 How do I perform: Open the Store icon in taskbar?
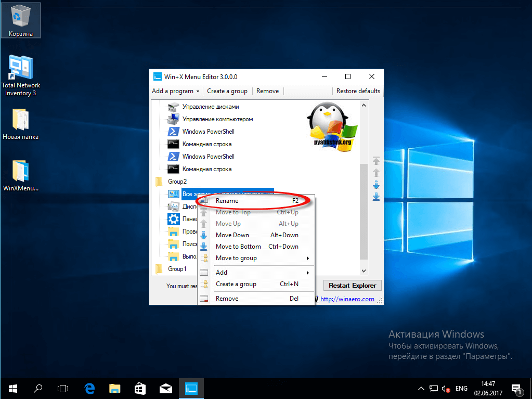pyautogui.click(x=140, y=388)
